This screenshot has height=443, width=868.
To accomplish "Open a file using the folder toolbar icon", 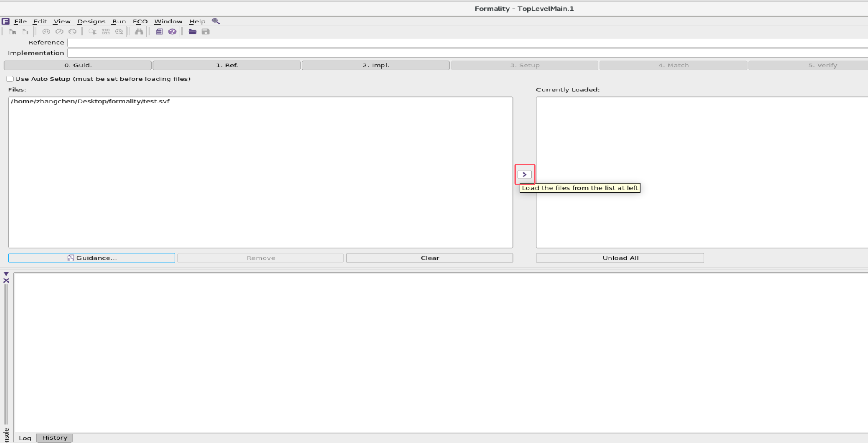I will point(193,32).
